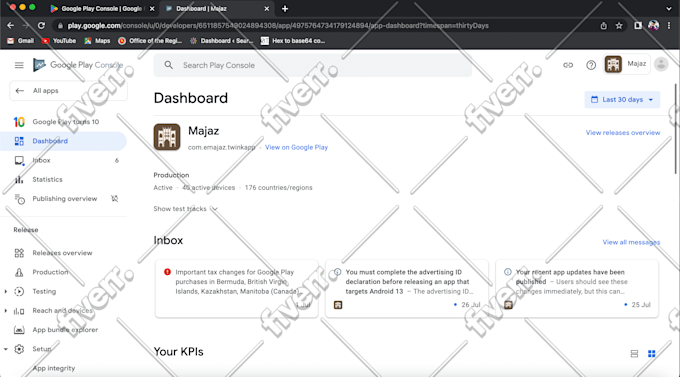Switch KPIs to list view
The image size is (680, 377).
[634, 354]
